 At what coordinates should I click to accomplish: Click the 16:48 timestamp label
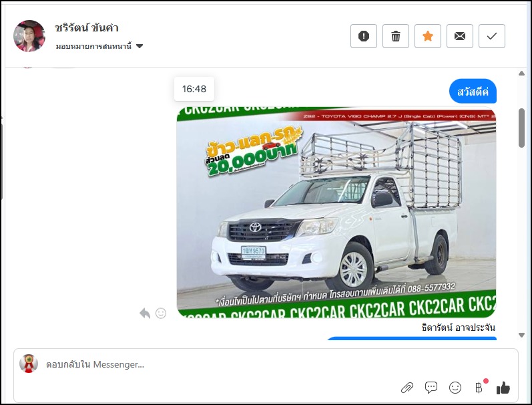[194, 89]
